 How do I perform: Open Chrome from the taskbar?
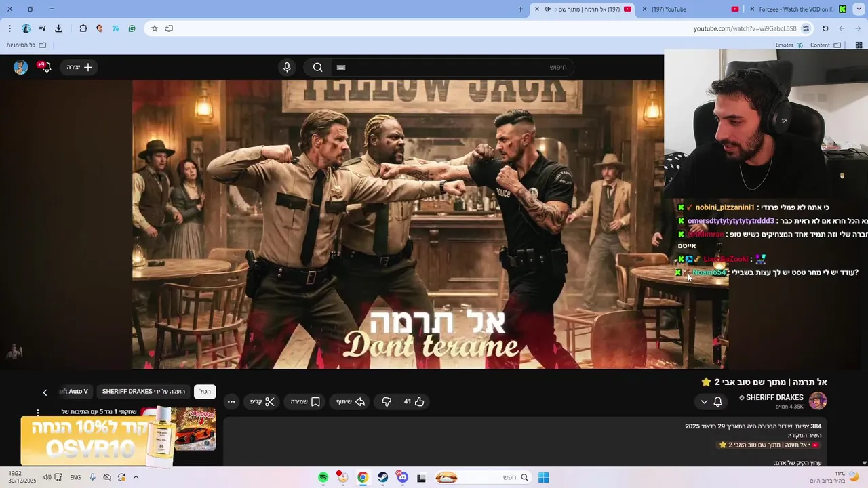(363, 477)
